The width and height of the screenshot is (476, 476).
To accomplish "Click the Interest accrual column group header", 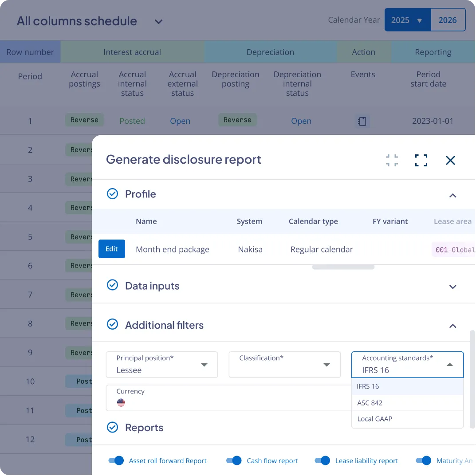I will click(x=132, y=52).
